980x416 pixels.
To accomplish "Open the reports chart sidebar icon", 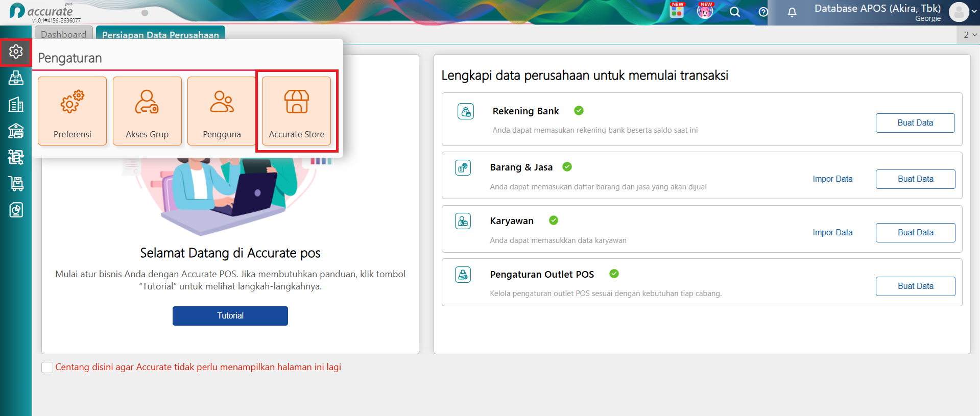I will click(16, 210).
